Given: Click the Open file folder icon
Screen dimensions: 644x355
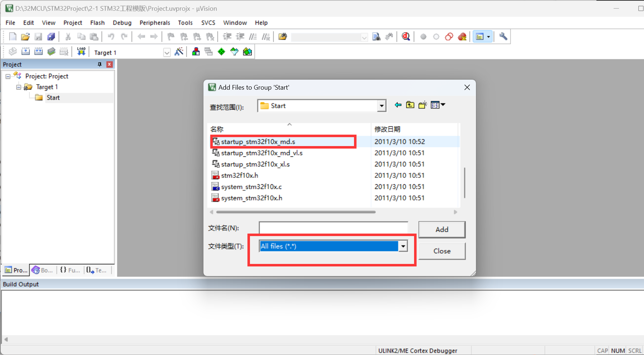Looking at the screenshot, I should 25,36.
